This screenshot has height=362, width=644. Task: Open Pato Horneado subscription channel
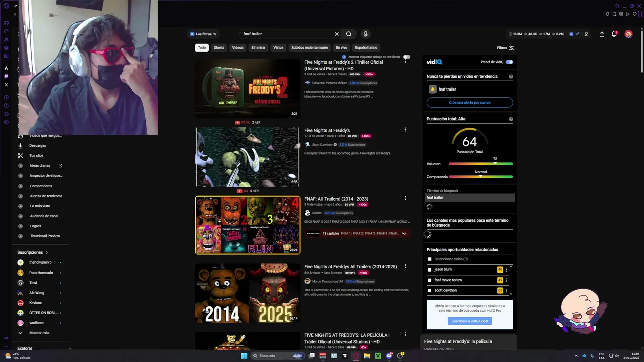tap(41, 273)
